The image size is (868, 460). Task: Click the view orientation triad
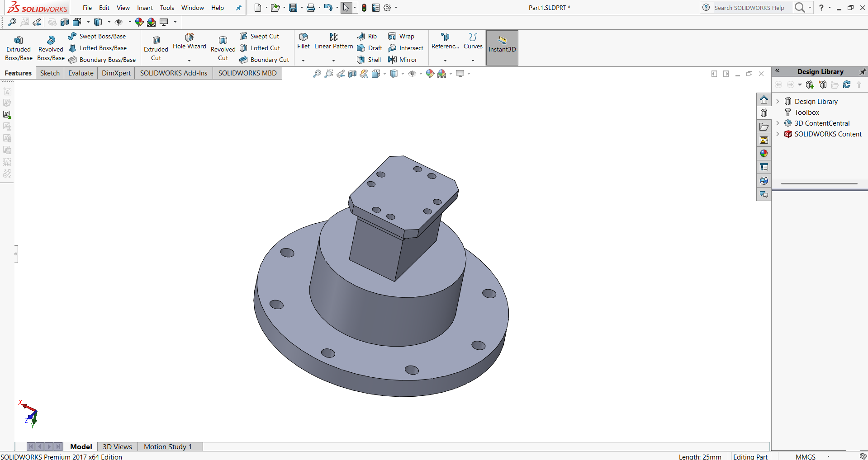click(29, 414)
